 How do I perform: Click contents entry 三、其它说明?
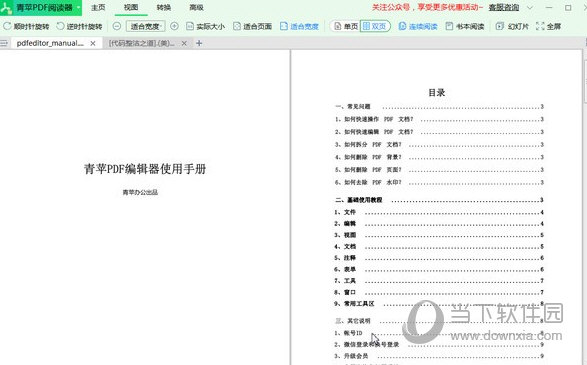pyautogui.click(x=439, y=321)
